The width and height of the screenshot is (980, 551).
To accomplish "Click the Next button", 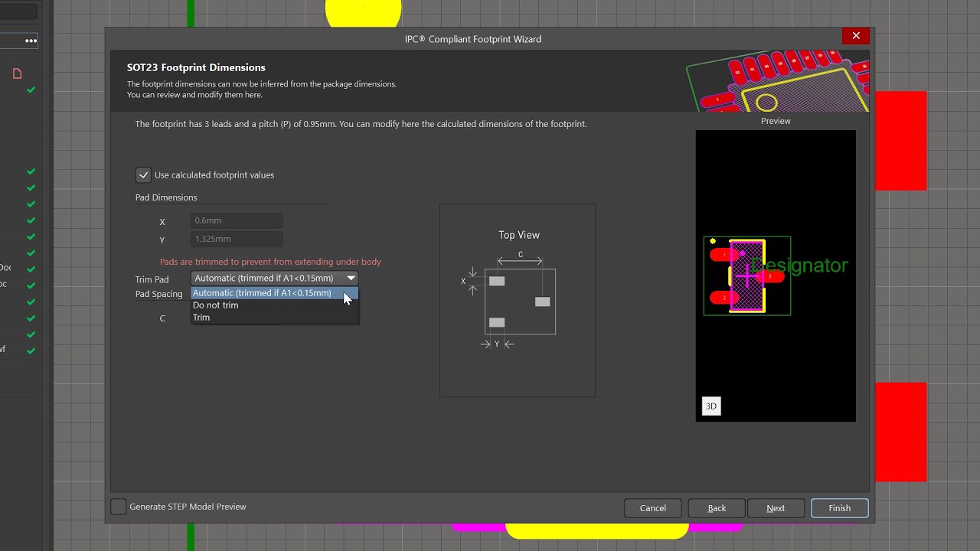I will click(776, 508).
